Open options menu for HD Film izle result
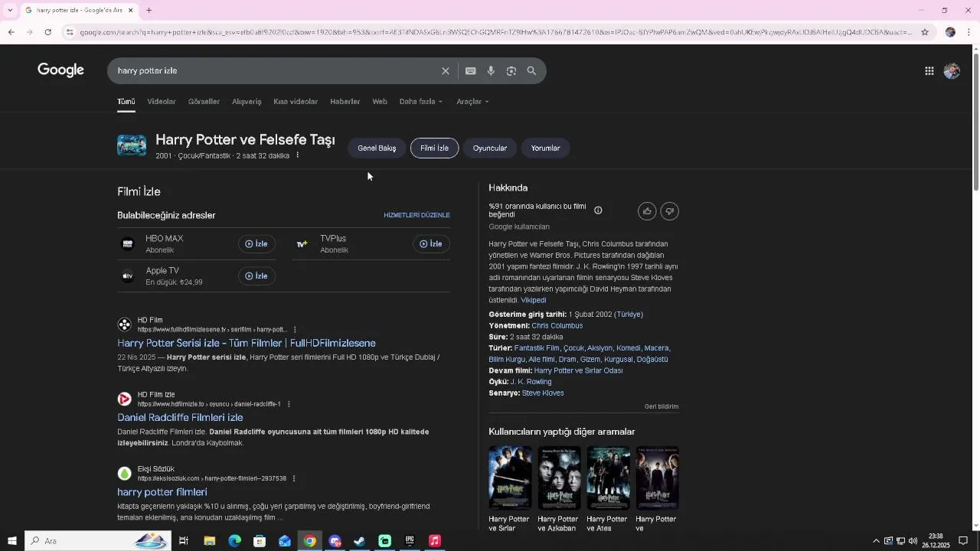The image size is (980, 551). click(x=289, y=404)
